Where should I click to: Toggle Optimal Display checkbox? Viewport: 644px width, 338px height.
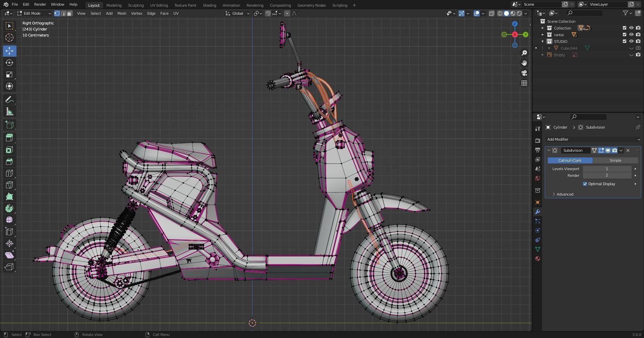click(585, 184)
